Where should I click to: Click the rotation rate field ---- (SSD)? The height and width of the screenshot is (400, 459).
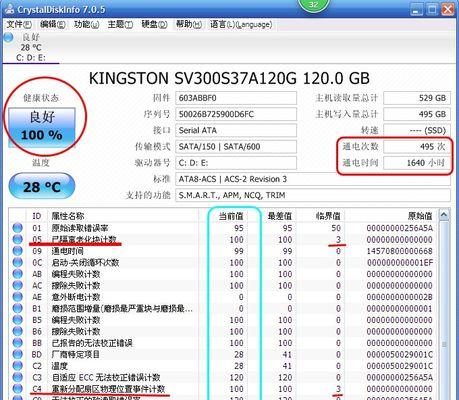(417, 130)
